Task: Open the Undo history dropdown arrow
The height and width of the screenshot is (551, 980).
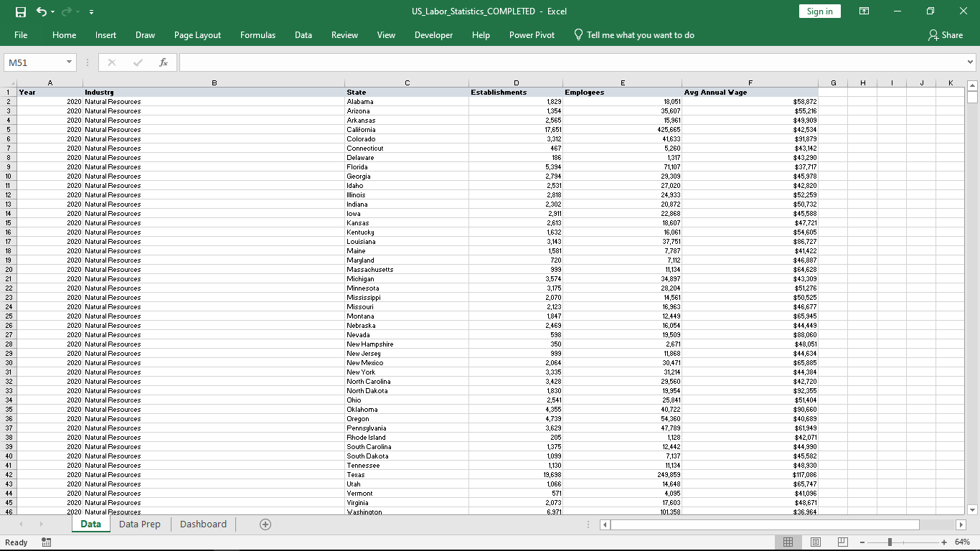Action: (54, 12)
